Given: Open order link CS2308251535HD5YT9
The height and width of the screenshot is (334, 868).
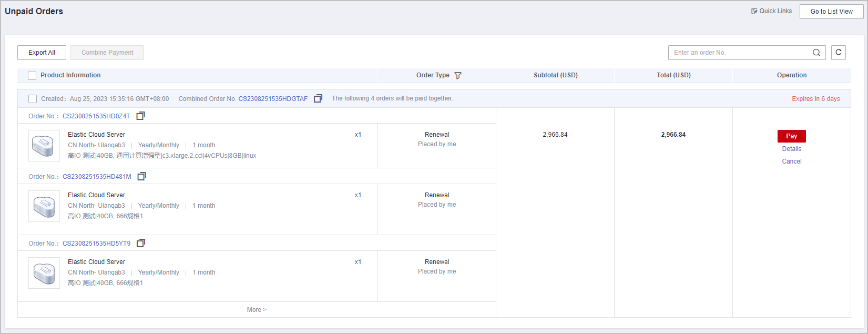Looking at the screenshot, I should 96,244.
